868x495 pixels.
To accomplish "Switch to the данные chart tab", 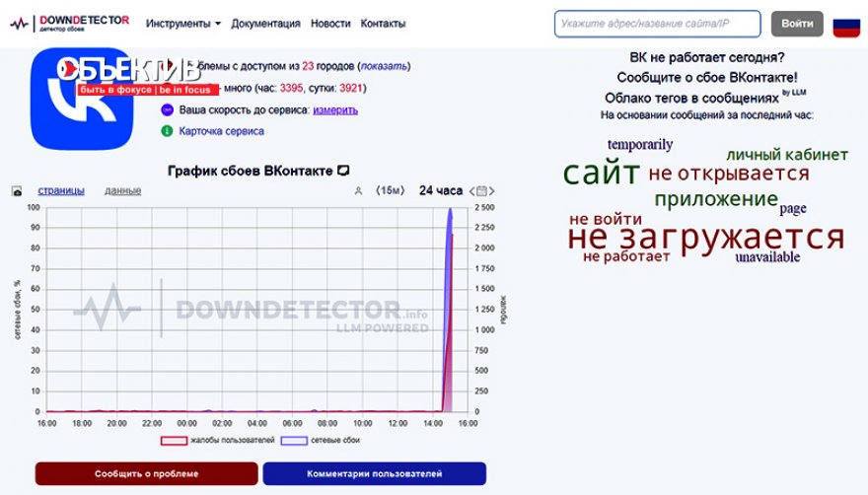I will pos(123,190).
